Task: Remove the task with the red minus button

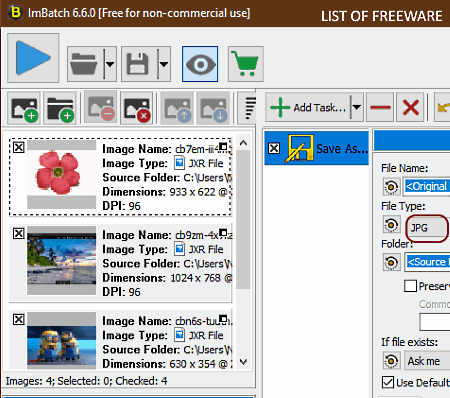Action: coord(380,107)
